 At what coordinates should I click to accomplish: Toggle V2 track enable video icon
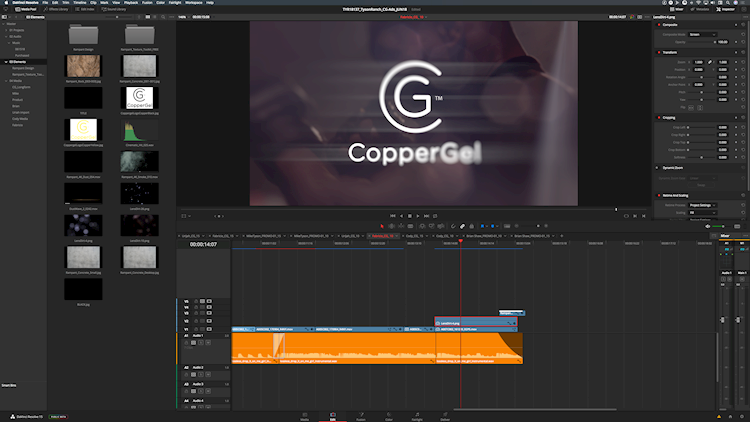pos(209,321)
